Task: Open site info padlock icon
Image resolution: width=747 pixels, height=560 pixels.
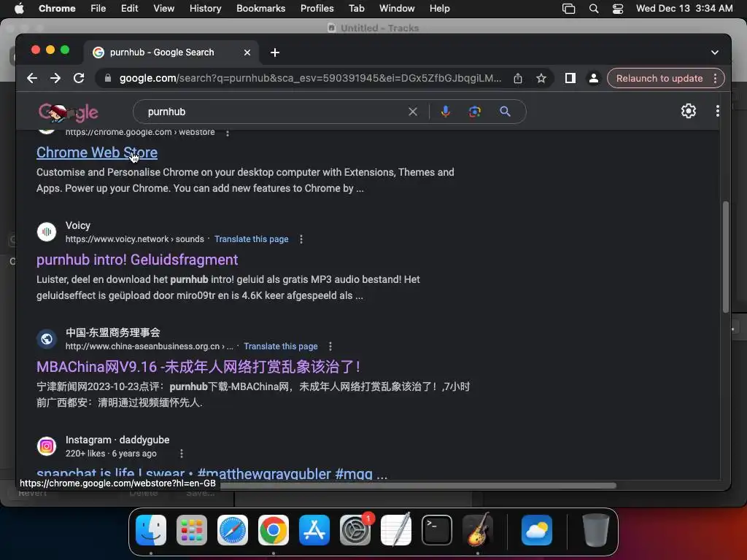Action: click(x=108, y=78)
